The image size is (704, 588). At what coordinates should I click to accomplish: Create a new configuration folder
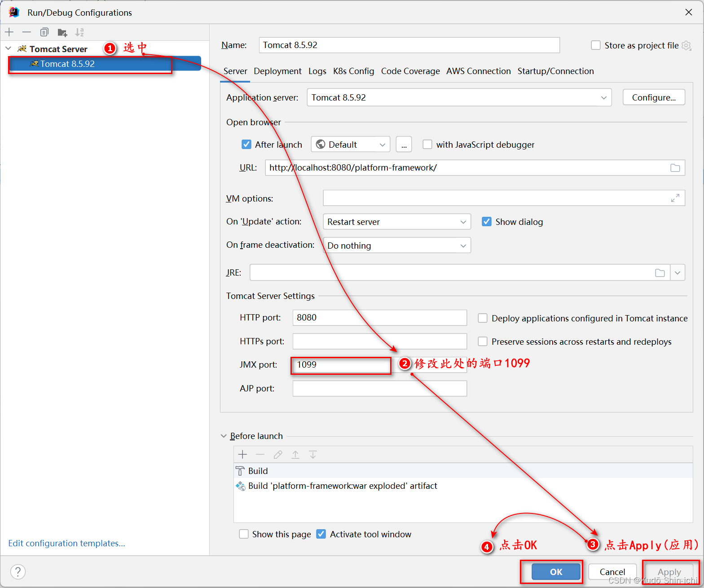pos(62,32)
